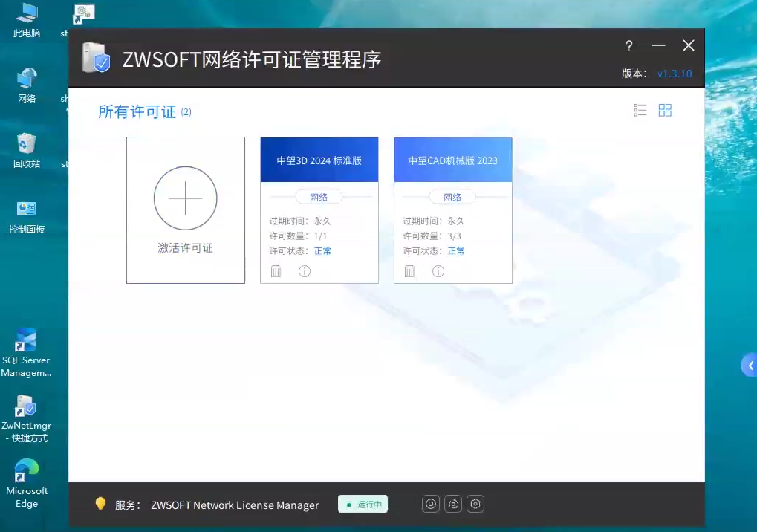Image resolution: width=757 pixels, height=532 pixels.
Task: Delete the 中望3D 2024 标准版 license
Action: [276, 271]
